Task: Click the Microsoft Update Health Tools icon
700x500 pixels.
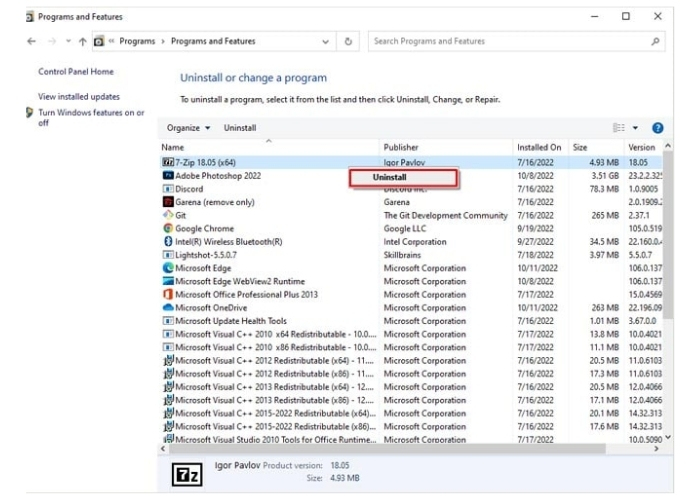Action: point(168,321)
